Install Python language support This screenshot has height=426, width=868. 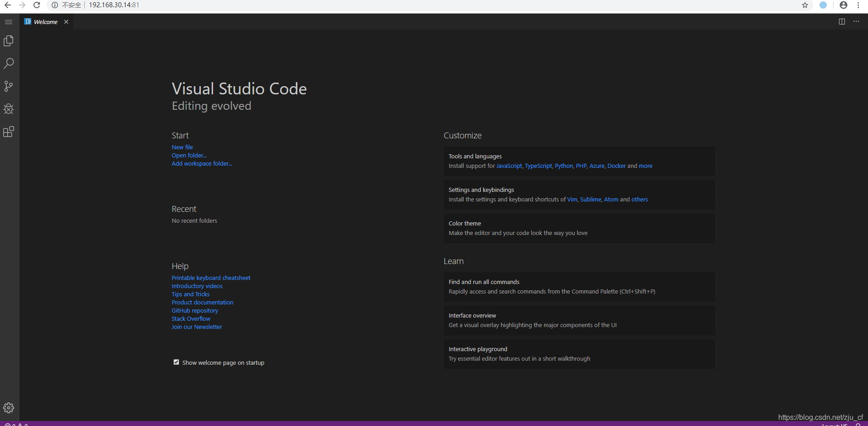[564, 166]
